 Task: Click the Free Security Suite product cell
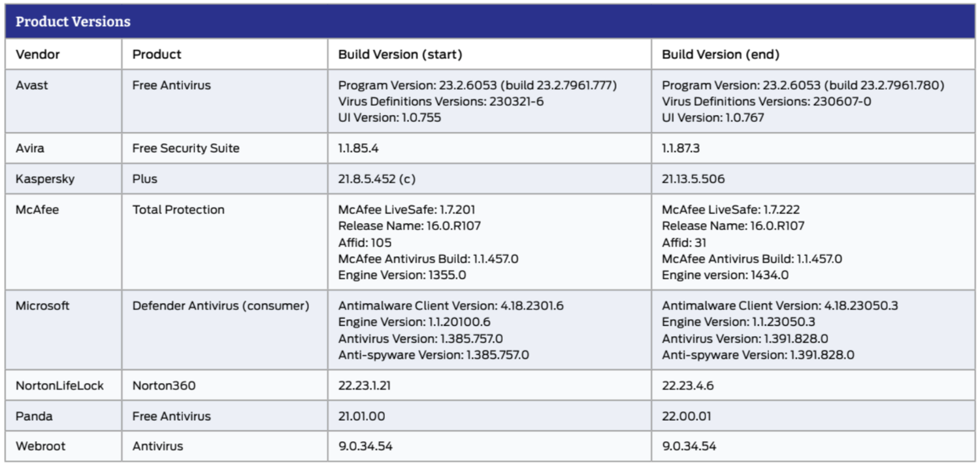pyautogui.click(x=186, y=148)
